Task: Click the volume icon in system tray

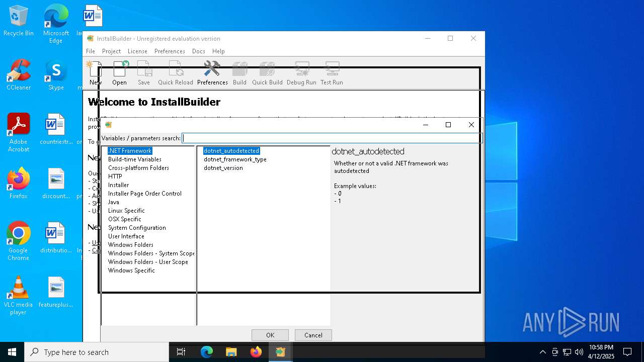Action: click(x=579, y=352)
